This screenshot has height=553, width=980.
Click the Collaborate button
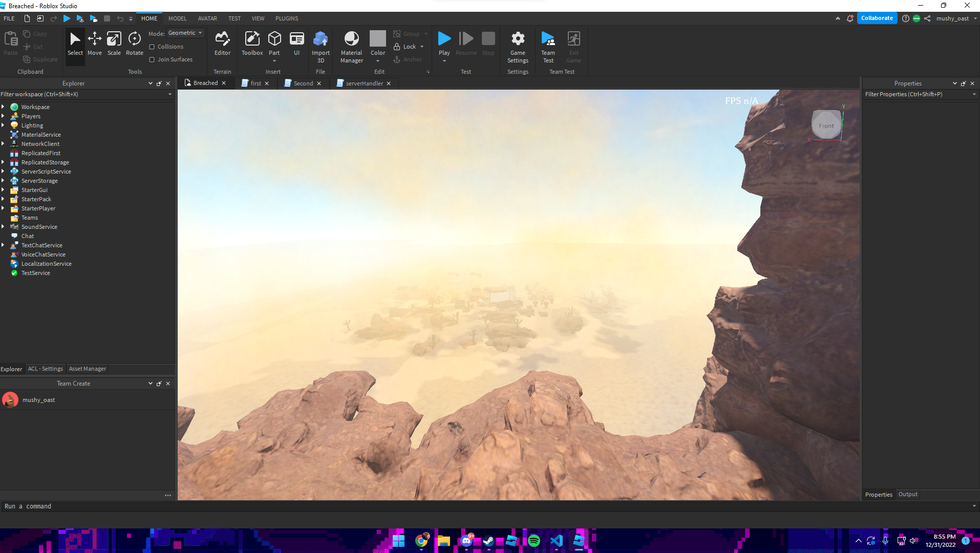tap(877, 18)
